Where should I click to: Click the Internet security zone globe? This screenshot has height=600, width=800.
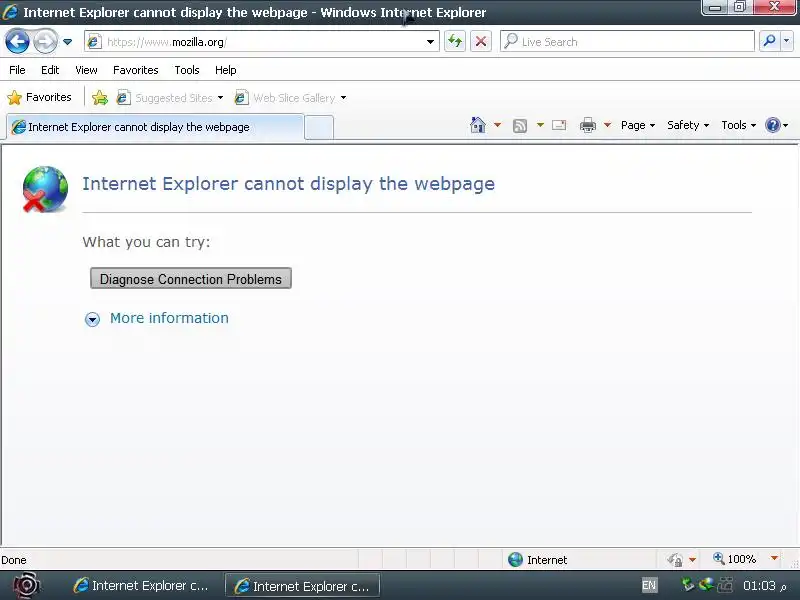(515, 560)
